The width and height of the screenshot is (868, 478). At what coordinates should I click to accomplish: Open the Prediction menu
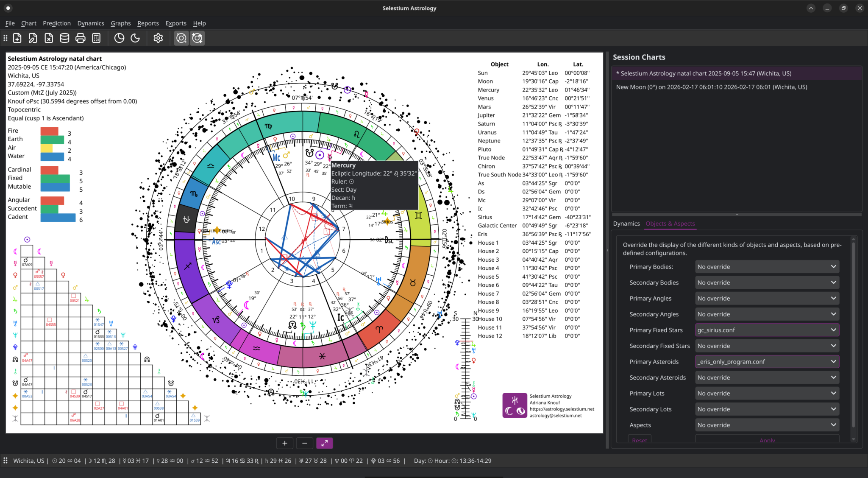pyautogui.click(x=57, y=23)
